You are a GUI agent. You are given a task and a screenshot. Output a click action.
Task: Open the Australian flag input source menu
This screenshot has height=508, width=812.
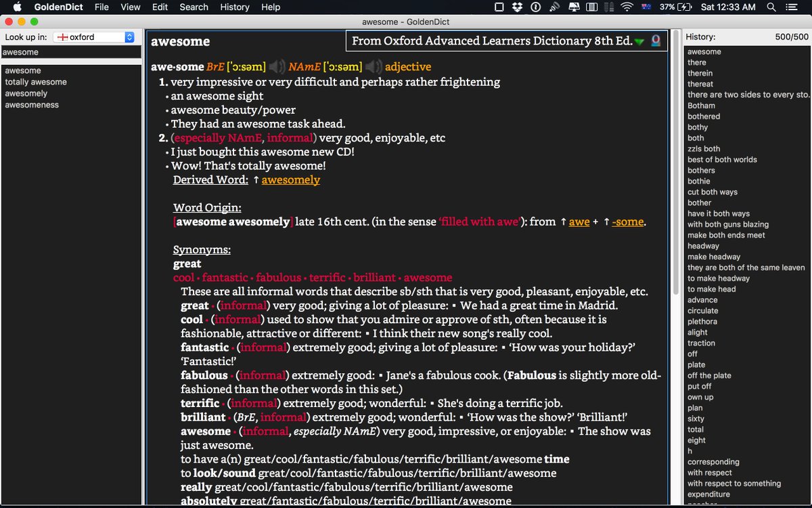[646, 7]
